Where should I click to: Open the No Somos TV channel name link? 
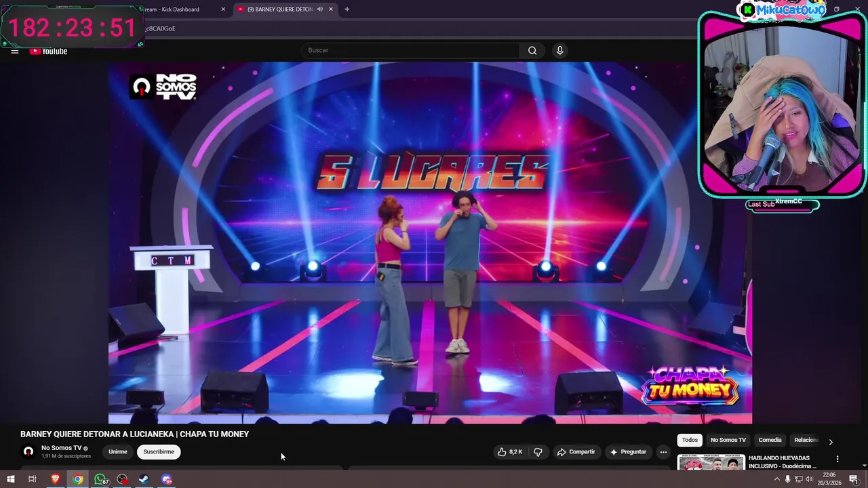tap(61, 448)
